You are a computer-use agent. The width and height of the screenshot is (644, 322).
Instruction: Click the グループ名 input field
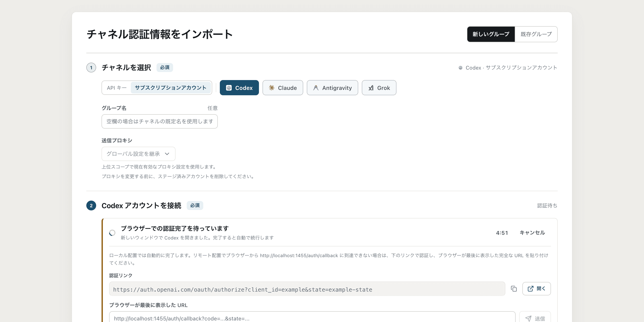(x=159, y=121)
